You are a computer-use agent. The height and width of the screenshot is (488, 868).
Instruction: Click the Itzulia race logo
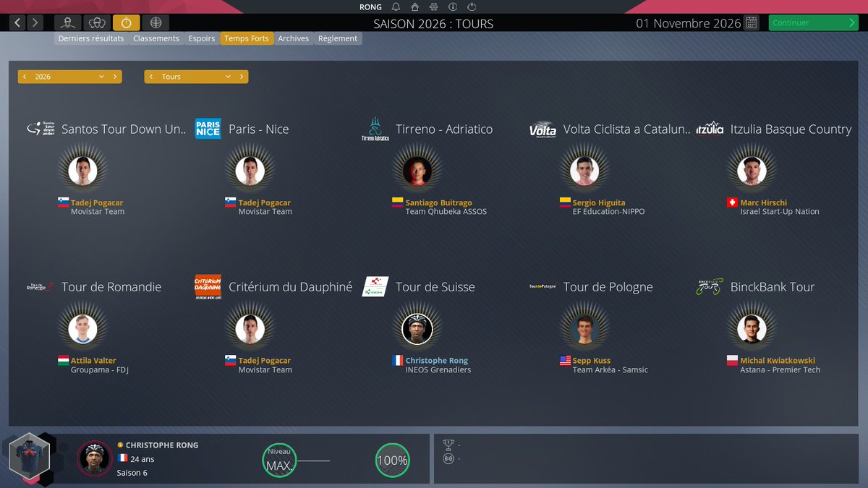point(710,128)
